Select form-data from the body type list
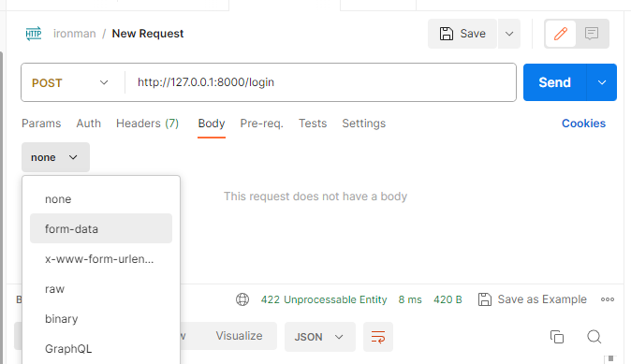The width and height of the screenshot is (631, 364). tap(101, 228)
